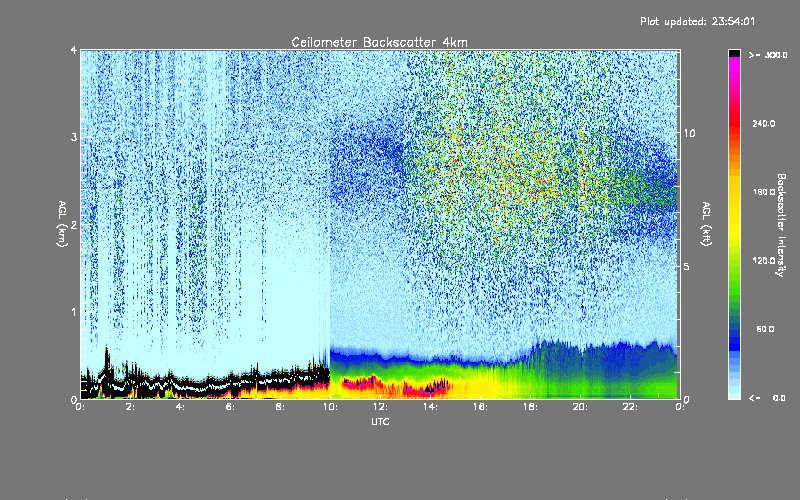Click the black segment of the color bar
This screenshot has height=500, width=800.
click(x=734, y=53)
